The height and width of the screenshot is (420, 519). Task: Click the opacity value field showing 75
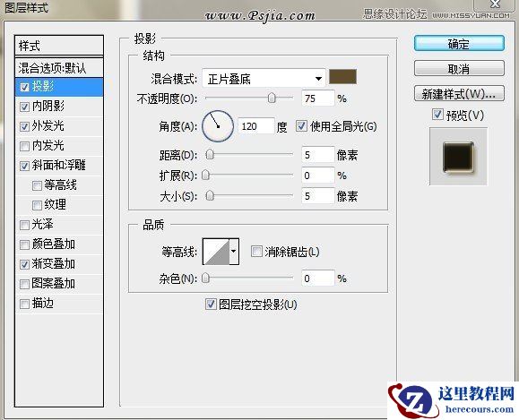click(x=317, y=99)
